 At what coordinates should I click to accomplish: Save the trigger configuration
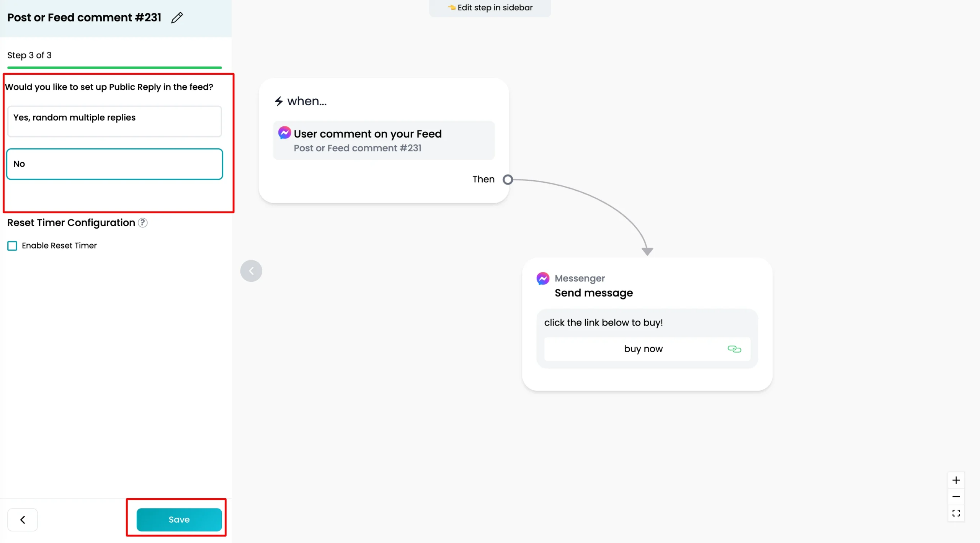[x=179, y=520]
